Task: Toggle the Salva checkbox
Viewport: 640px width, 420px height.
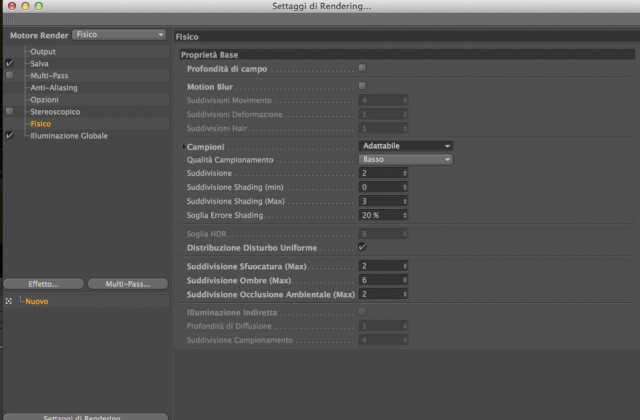Action: pos(10,63)
